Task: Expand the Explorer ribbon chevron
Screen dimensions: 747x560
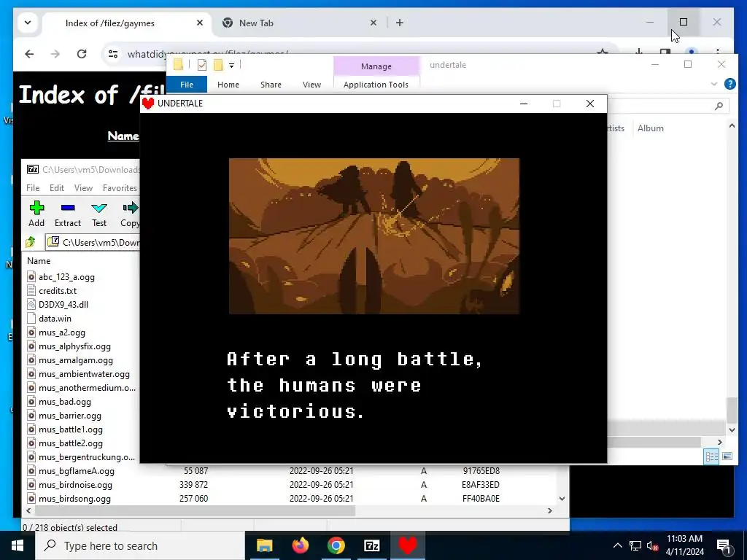Action: click(x=713, y=84)
